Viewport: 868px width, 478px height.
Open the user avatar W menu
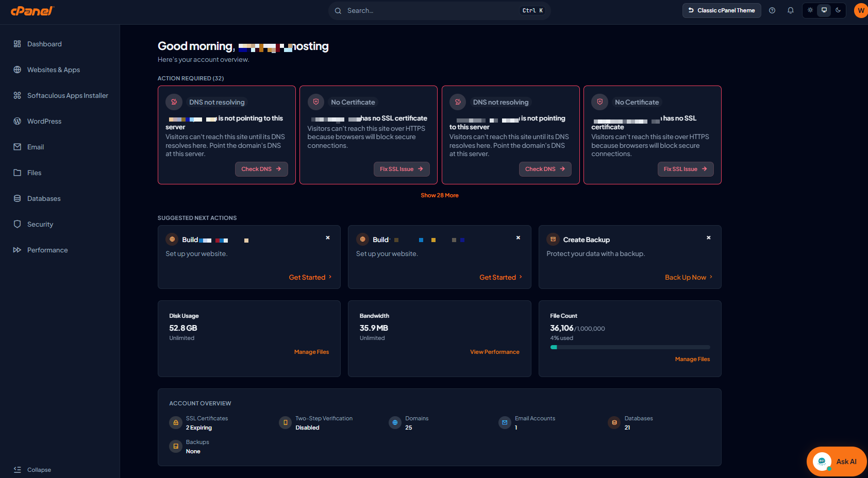(x=861, y=10)
